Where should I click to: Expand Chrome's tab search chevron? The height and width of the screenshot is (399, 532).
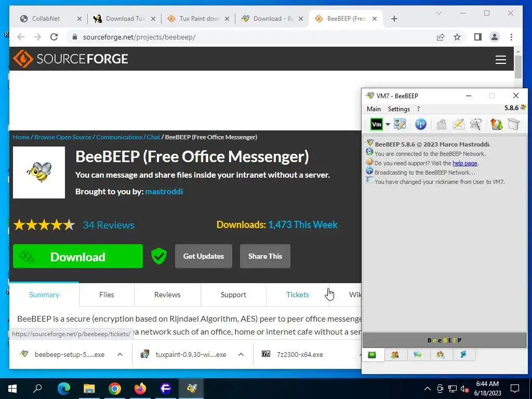click(x=438, y=13)
